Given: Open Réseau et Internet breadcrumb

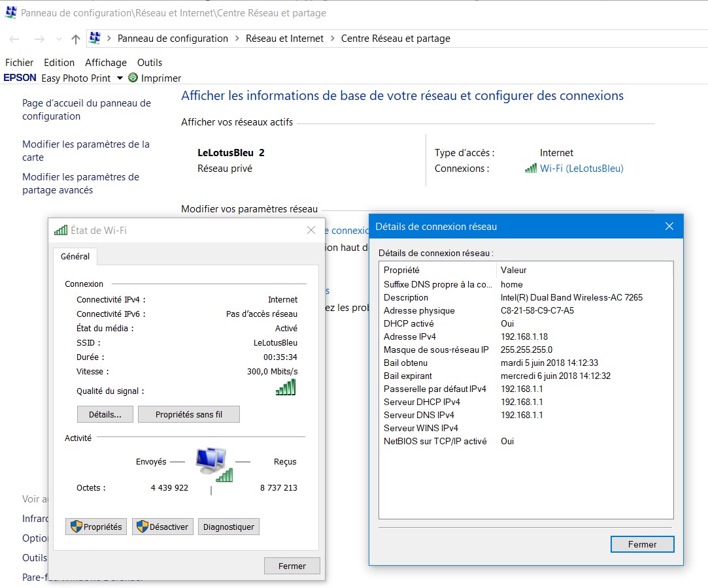Looking at the screenshot, I should pos(284,39).
